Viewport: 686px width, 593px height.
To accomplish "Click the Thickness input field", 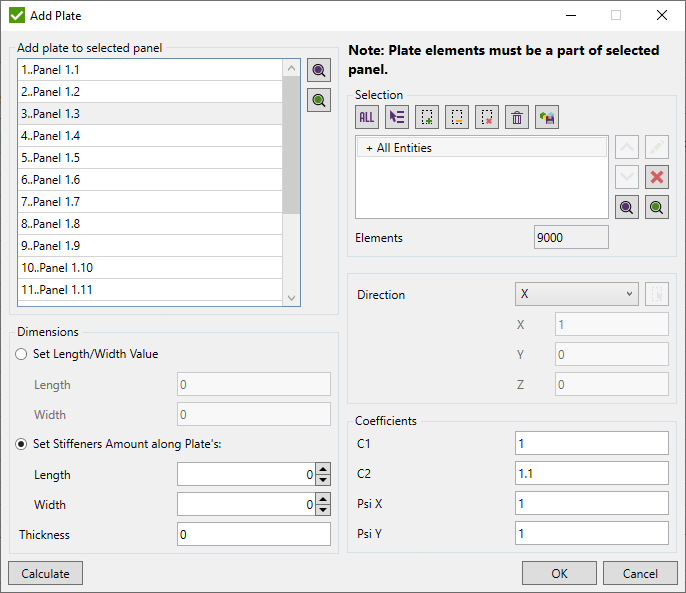I will tap(253, 535).
